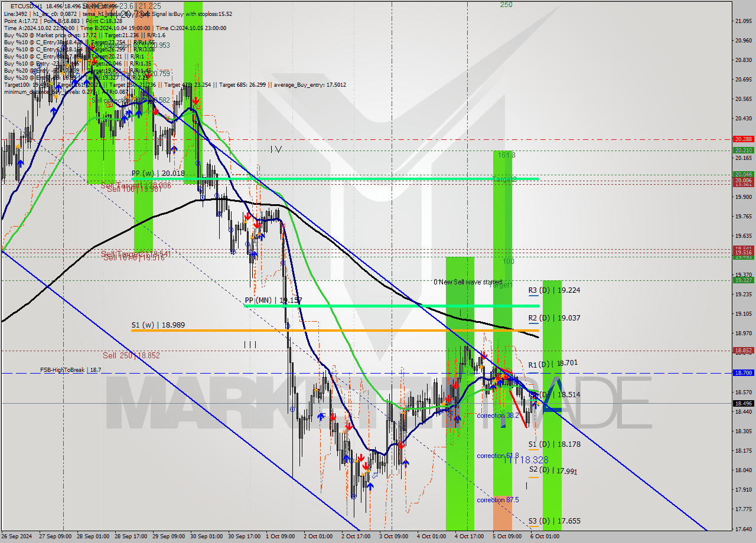Image resolution: width=756 pixels, height=543 pixels.
Task: Click the '1 Oct 09:00' time label
Action: click(281, 537)
